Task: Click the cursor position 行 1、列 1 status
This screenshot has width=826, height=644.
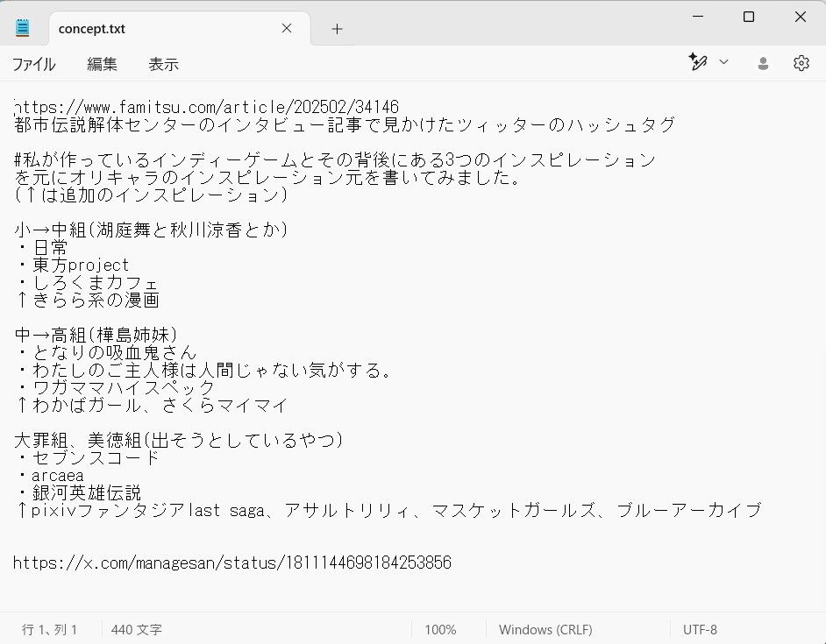Action: 49,630
